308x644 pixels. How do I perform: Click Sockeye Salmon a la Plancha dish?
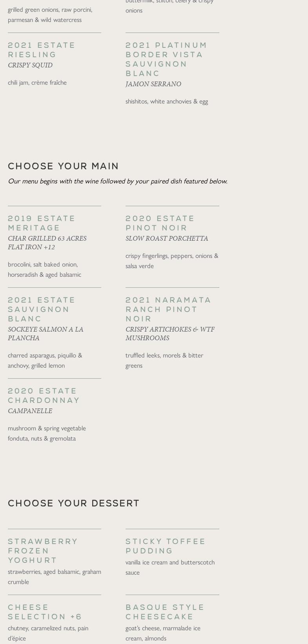click(x=46, y=334)
